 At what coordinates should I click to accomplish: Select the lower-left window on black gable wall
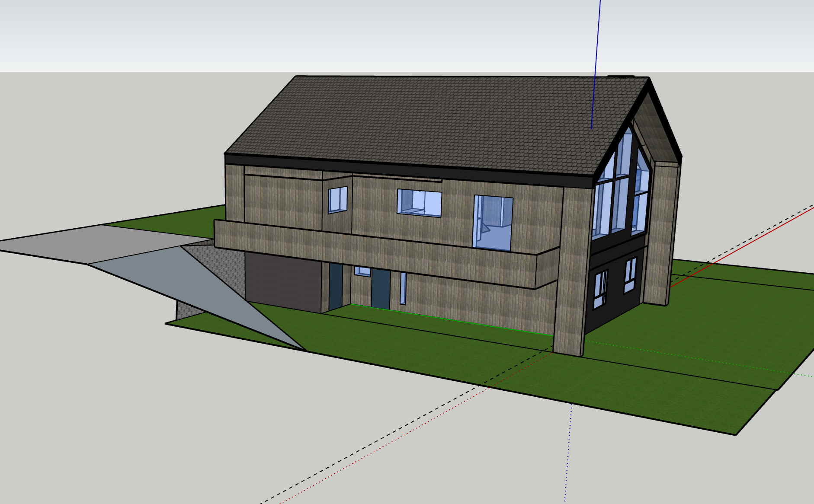point(600,289)
